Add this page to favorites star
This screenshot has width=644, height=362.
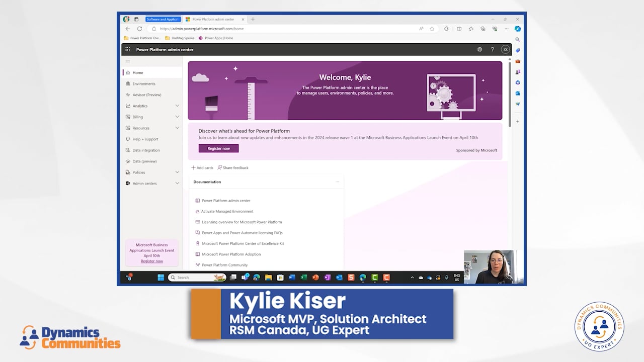(x=432, y=29)
